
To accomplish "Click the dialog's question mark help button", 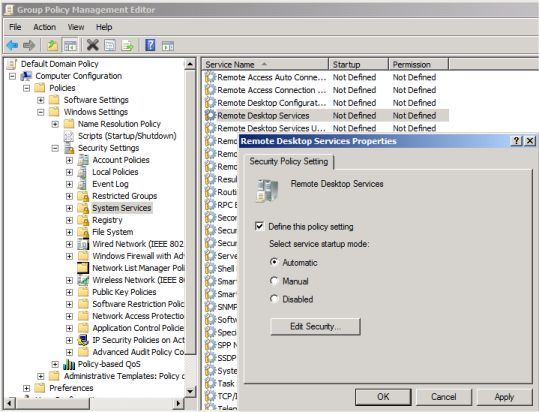I will (x=517, y=141).
